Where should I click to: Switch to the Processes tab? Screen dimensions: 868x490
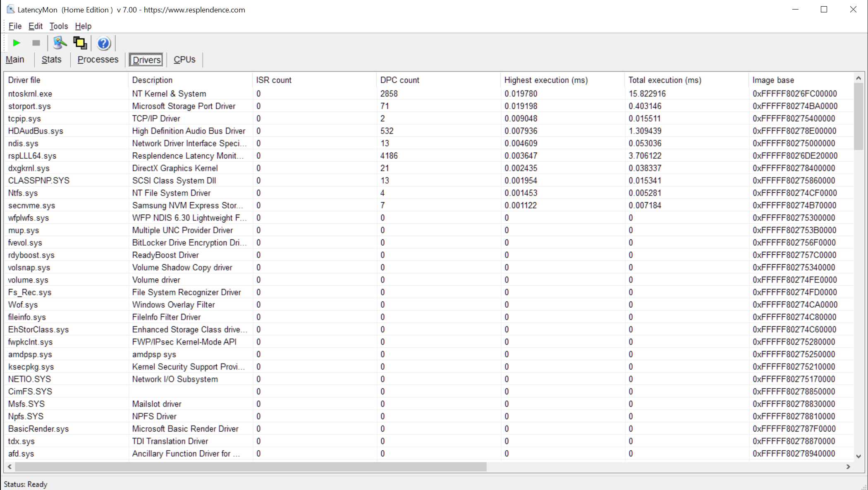click(98, 60)
